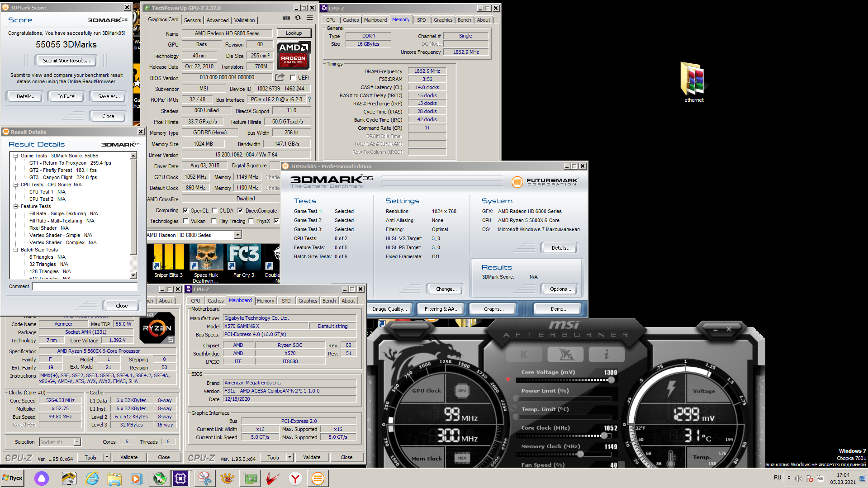Adjust Core Voltage slider handle

(x=612, y=380)
